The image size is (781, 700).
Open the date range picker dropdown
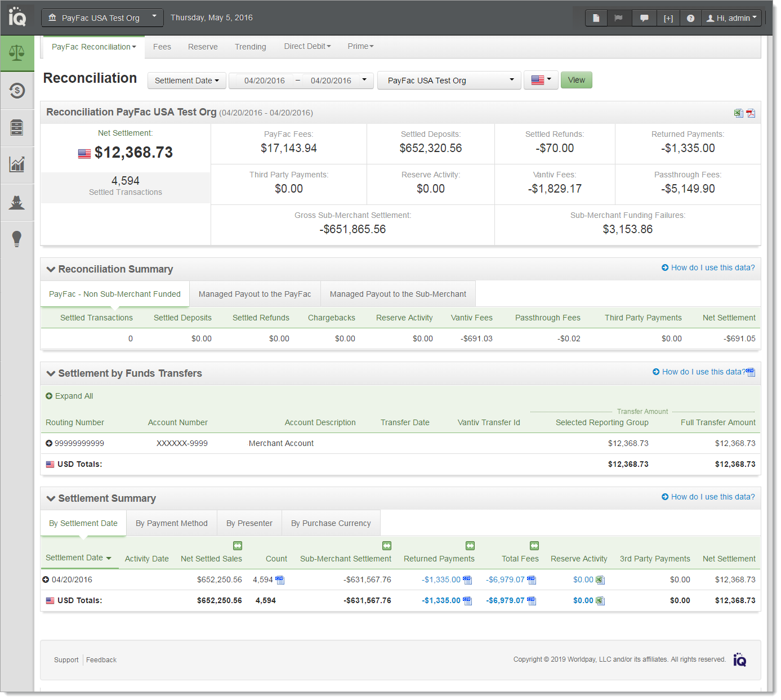[364, 80]
